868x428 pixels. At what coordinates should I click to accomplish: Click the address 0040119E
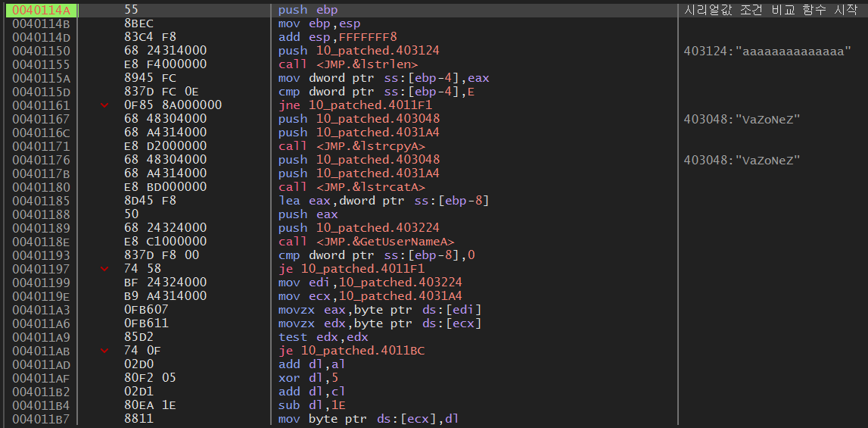(39, 296)
